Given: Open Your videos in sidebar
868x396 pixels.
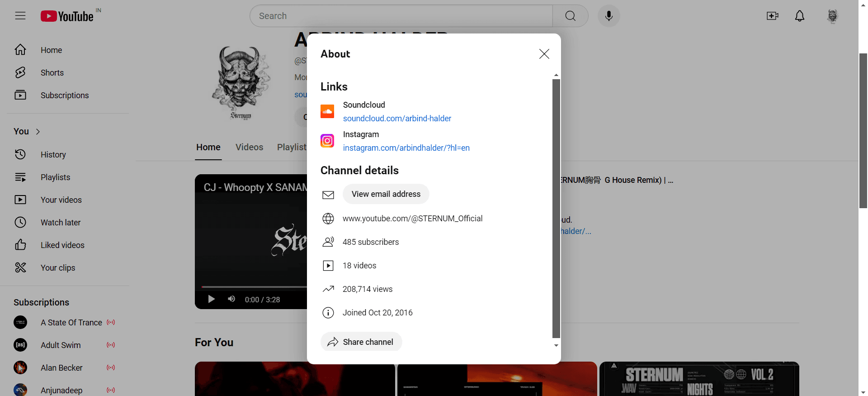Looking at the screenshot, I should pos(68,200).
